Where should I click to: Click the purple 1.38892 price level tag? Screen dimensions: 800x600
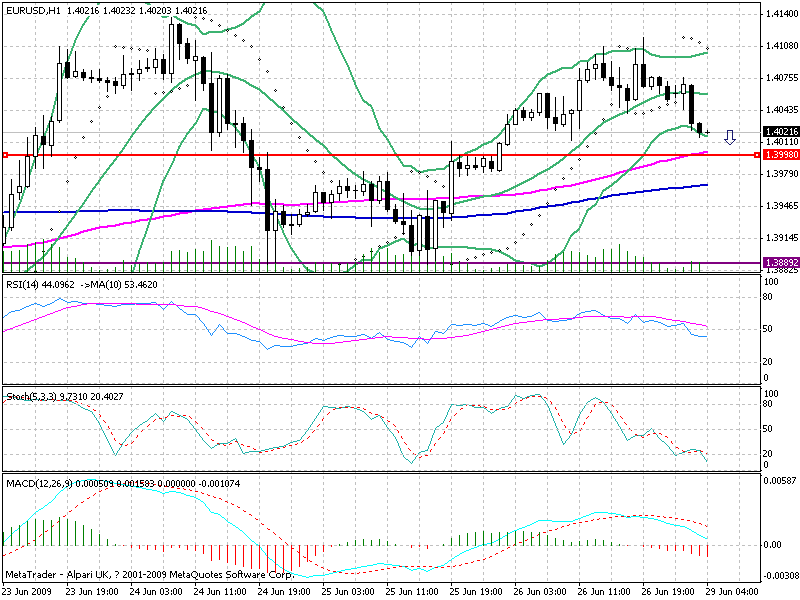click(x=781, y=263)
